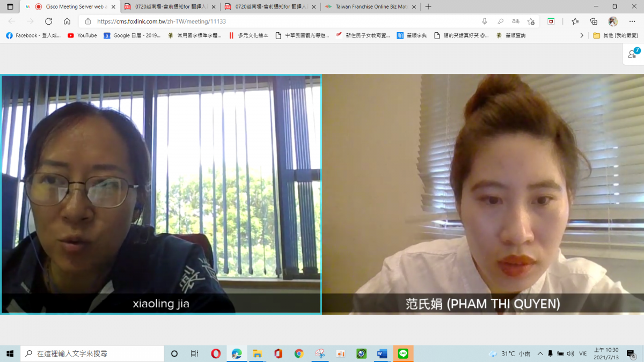This screenshot has height=362, width=644.
Task: Switch to Taiwan Franchise Online Biz tab
Action: pyautogui.click(x=371, y=7)
